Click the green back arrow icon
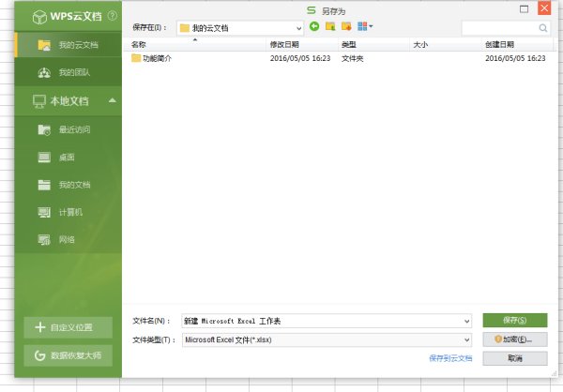The height and width of the screenshot is (392, 563). (x=314, y=26)
